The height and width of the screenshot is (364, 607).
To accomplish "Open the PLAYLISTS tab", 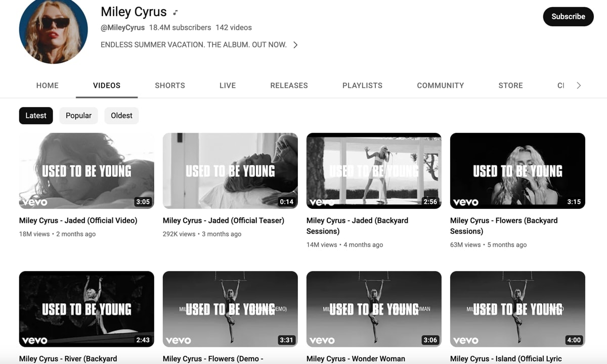I will click(362, 85).
